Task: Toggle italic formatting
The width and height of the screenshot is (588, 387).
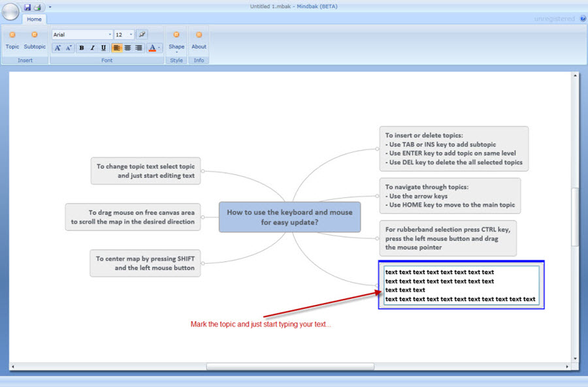Action: click(x=93, y=48)
